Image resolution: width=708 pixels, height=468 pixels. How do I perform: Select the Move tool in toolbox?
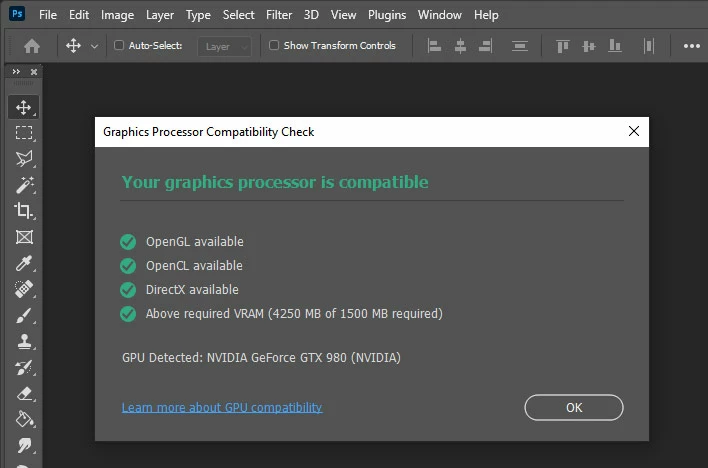coord(23,108)
